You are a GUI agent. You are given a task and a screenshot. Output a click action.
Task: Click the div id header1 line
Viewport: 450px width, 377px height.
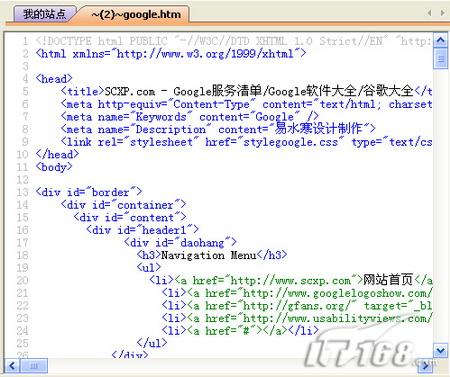coord(142,230)
